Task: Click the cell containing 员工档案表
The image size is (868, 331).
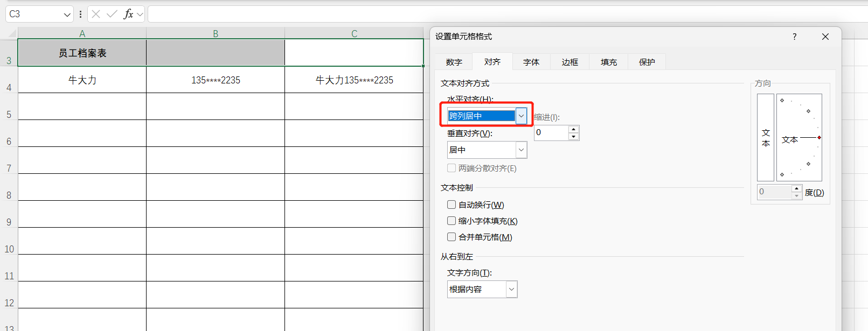Action: [82, 53]
